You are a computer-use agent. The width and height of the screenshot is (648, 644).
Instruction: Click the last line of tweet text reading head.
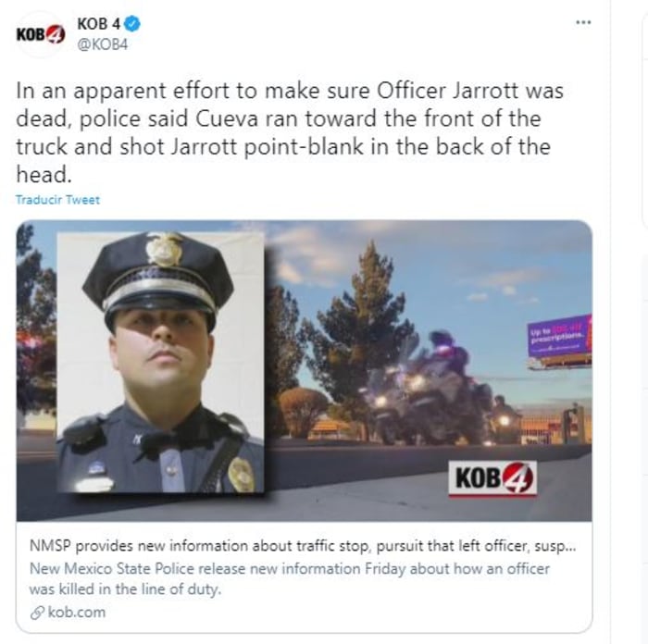tap(44, 175)
